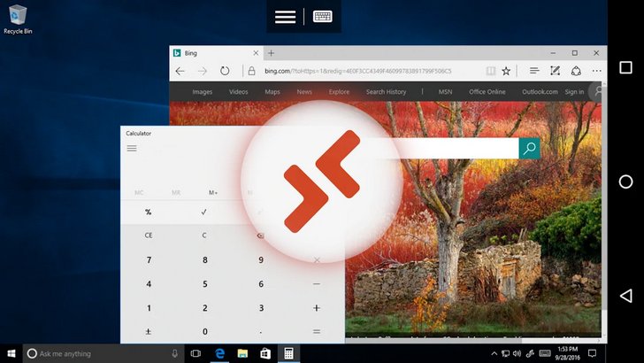The width and height of the screenshot is (644, 363).
Task: Open the Share icon in Edge
Action: pos(576,71)
